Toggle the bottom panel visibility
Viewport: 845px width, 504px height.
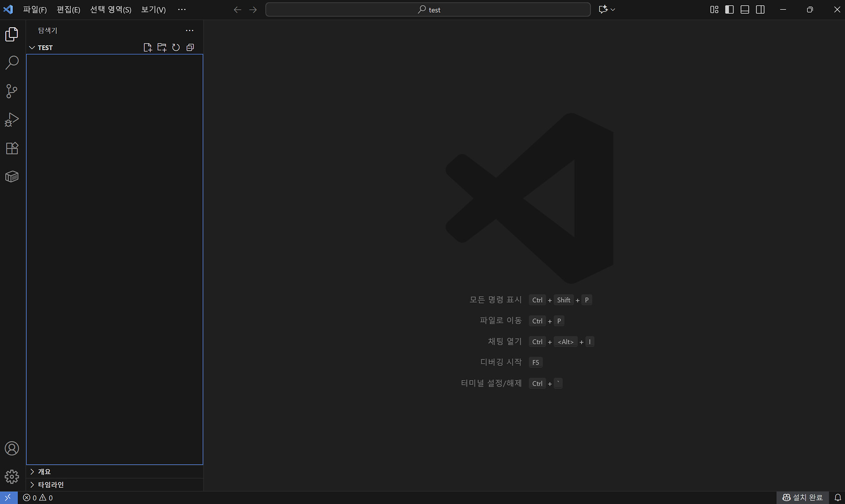click(745, 10)
